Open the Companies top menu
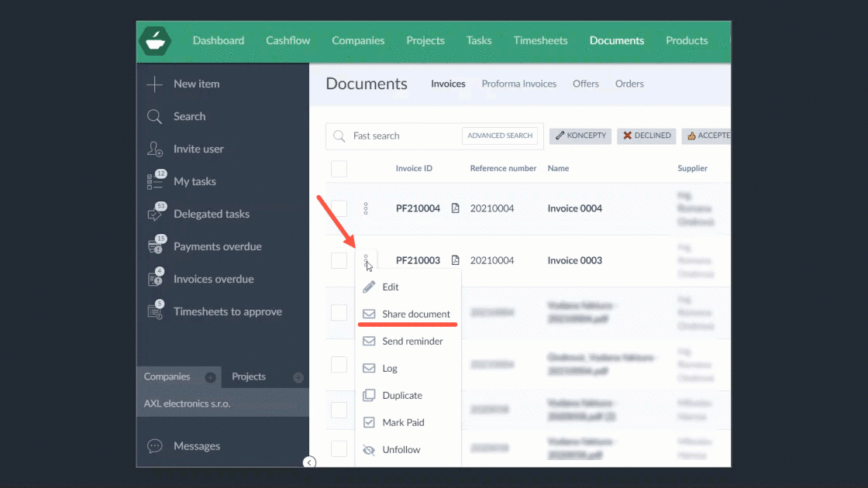 click(358, 41)
